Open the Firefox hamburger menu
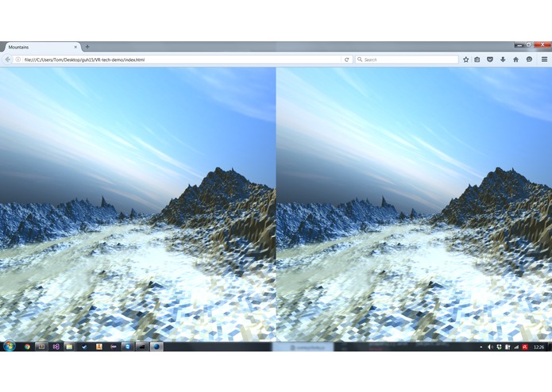The height and width of the screenshot is (392, 552). (544, 60)
